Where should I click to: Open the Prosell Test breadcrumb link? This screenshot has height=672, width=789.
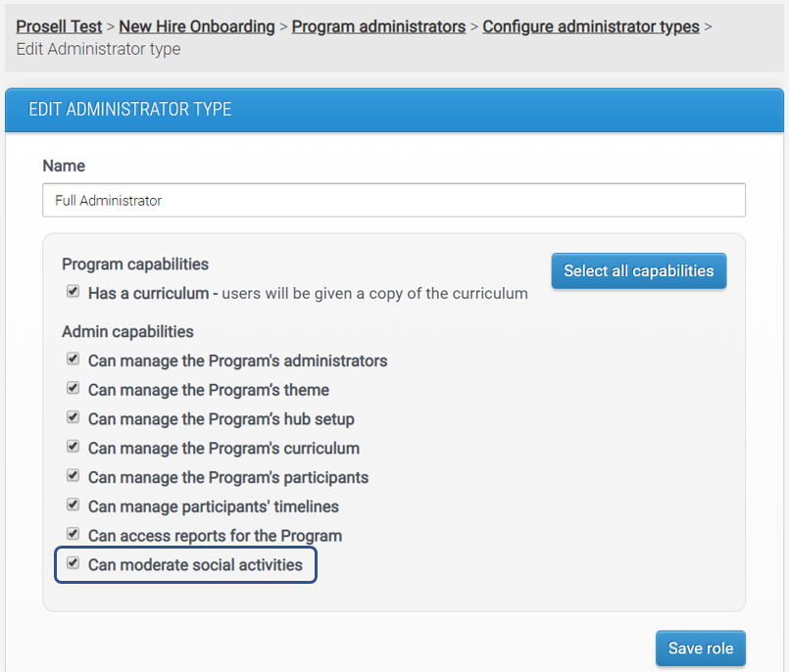[61, 26]
